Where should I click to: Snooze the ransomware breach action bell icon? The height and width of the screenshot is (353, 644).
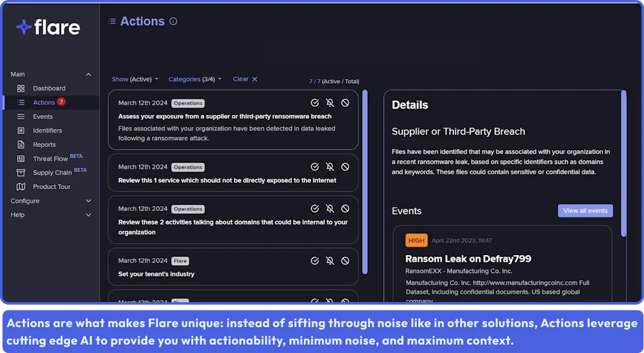tap(330, 103)
